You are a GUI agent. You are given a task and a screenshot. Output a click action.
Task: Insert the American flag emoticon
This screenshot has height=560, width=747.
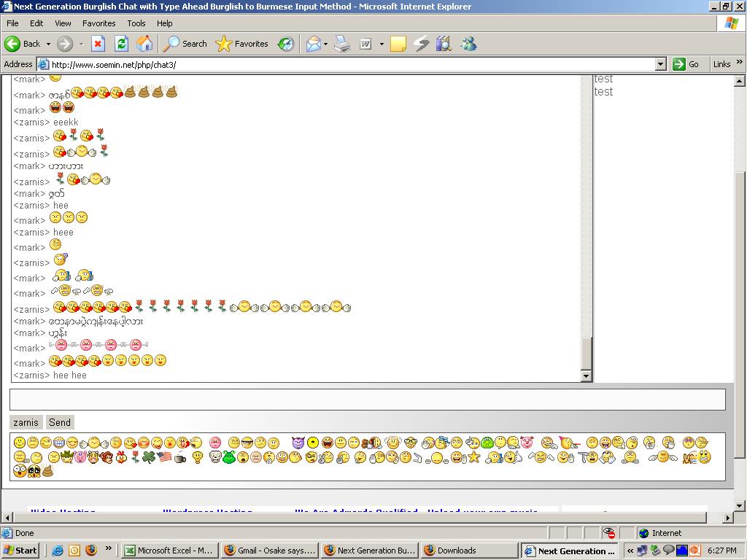pos(164,456)
